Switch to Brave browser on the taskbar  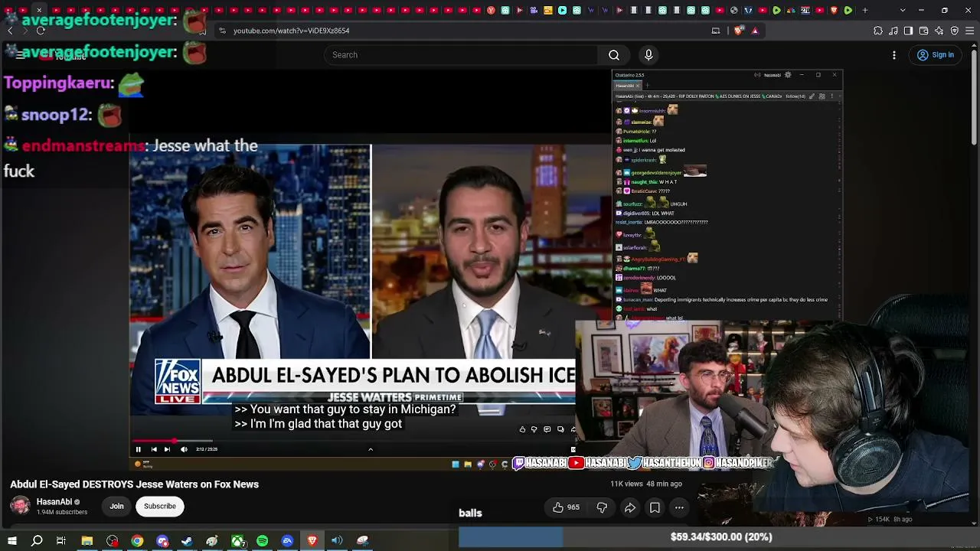coord(312,541)
